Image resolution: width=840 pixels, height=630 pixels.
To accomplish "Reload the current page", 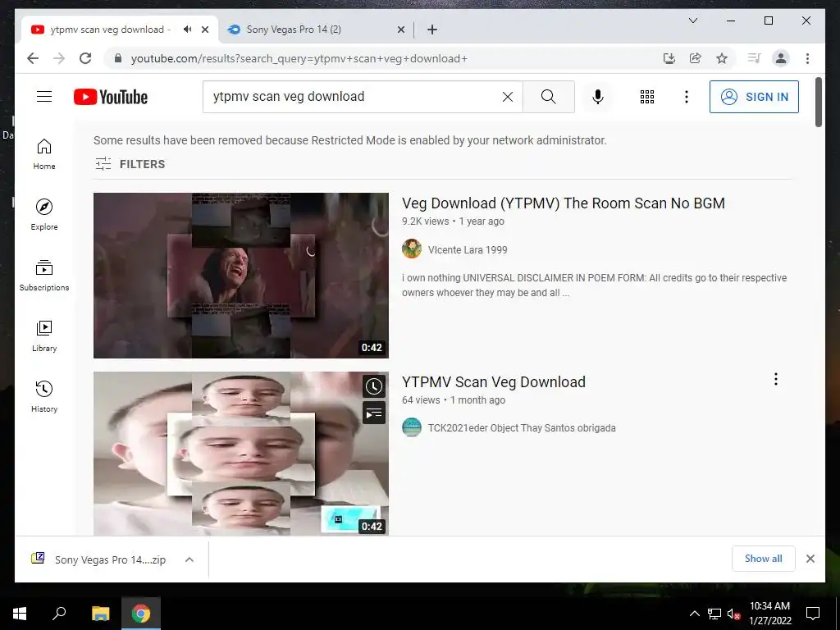I will [85, 58].
